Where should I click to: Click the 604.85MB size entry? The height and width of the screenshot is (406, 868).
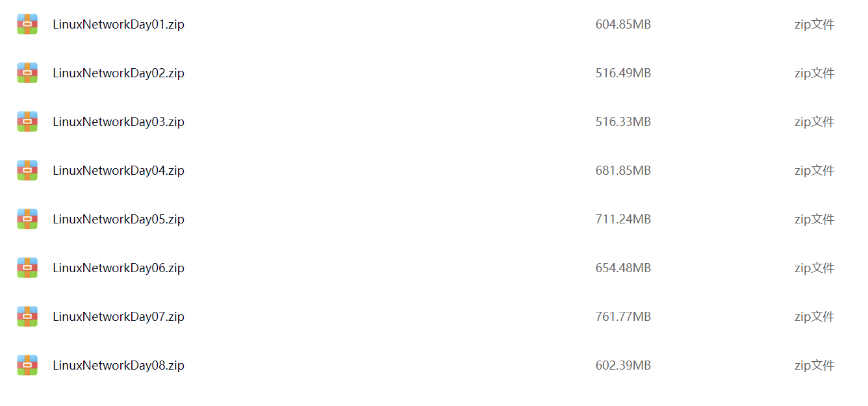622,25
